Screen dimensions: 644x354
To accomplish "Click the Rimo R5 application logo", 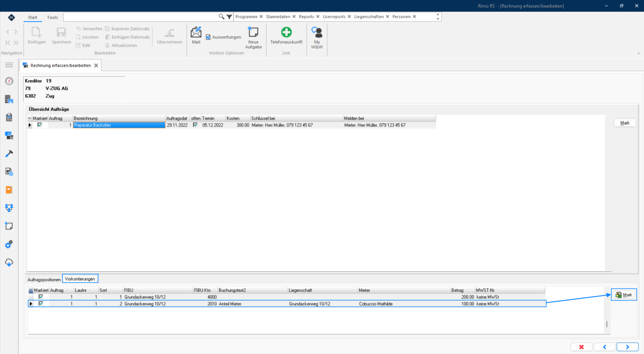I will click(x=11, y=17).
